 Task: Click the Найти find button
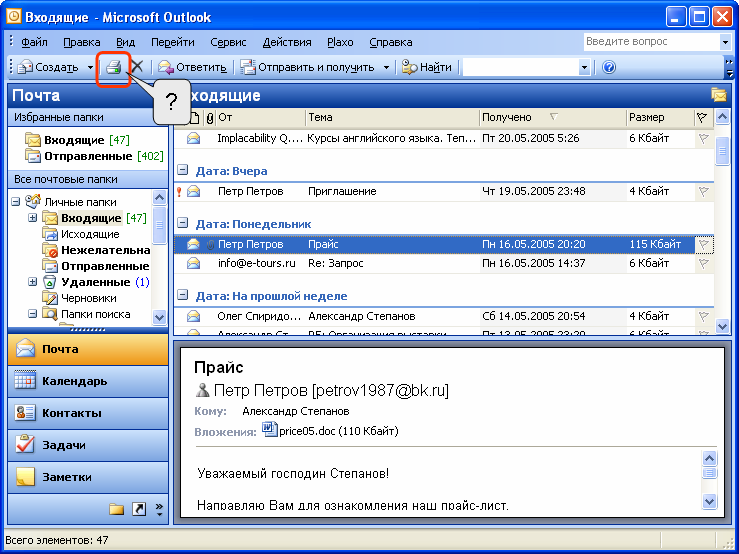pyautogui.click(x=427, y=67)
